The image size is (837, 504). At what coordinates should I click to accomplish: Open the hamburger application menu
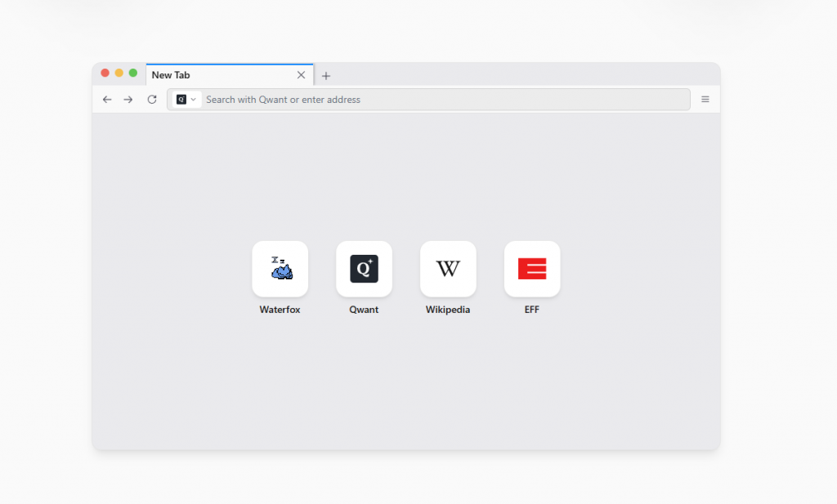click(705, 100)
